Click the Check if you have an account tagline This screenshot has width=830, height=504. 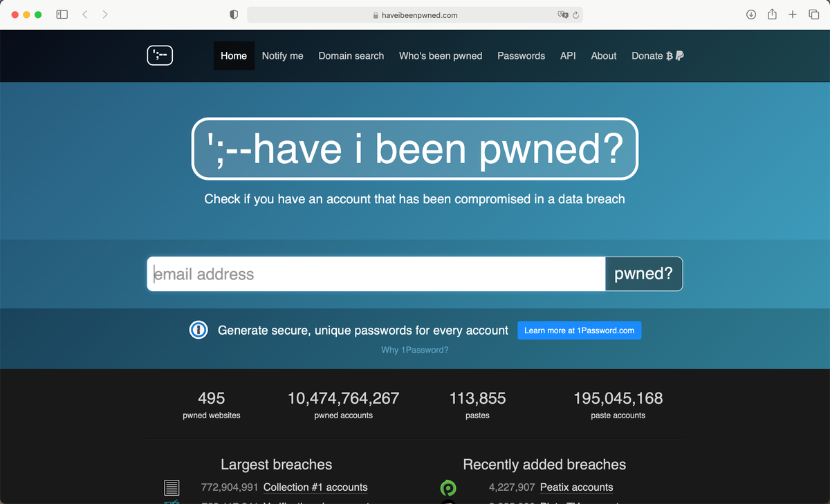point(415,199)
